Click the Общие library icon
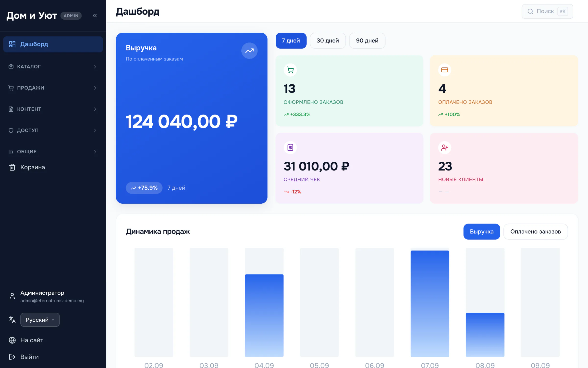Screen dimensions: 588x368 (x=11, y=152)
